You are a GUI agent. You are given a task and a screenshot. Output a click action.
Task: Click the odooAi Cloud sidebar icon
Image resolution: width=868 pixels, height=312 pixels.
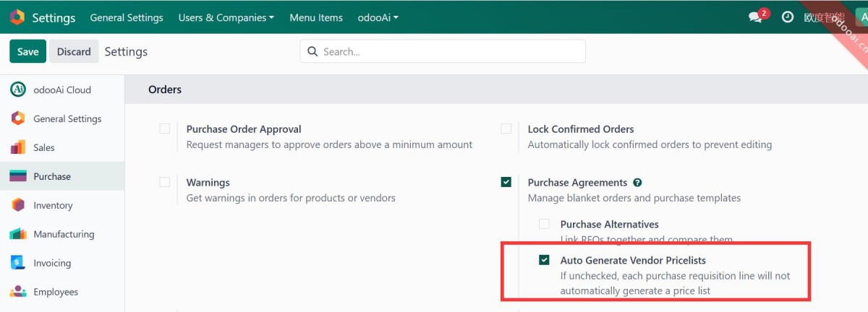(18, 90)
